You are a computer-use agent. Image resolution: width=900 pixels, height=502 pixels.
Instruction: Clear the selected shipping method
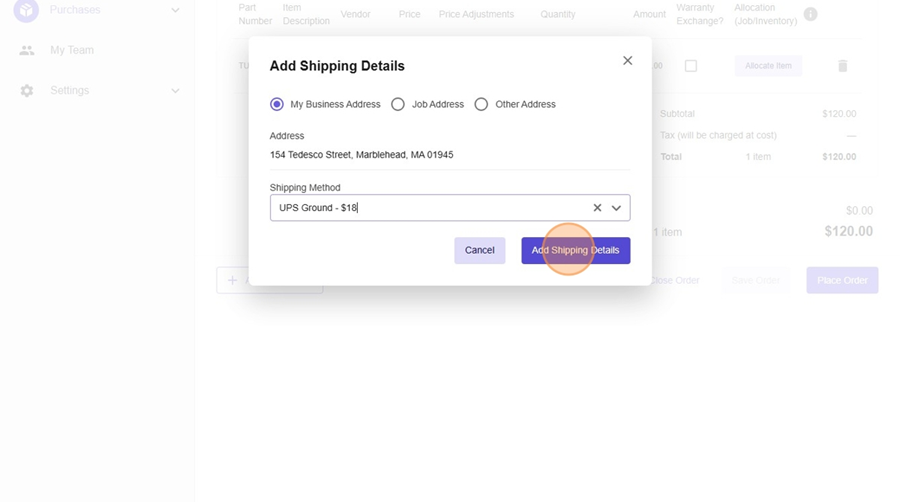pyautogui.click(x=597, y=208)
